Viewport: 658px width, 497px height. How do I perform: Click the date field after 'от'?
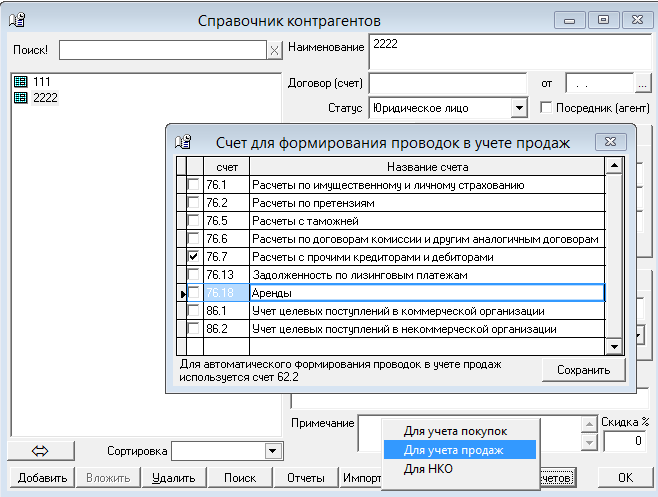(x=599, y=84)
